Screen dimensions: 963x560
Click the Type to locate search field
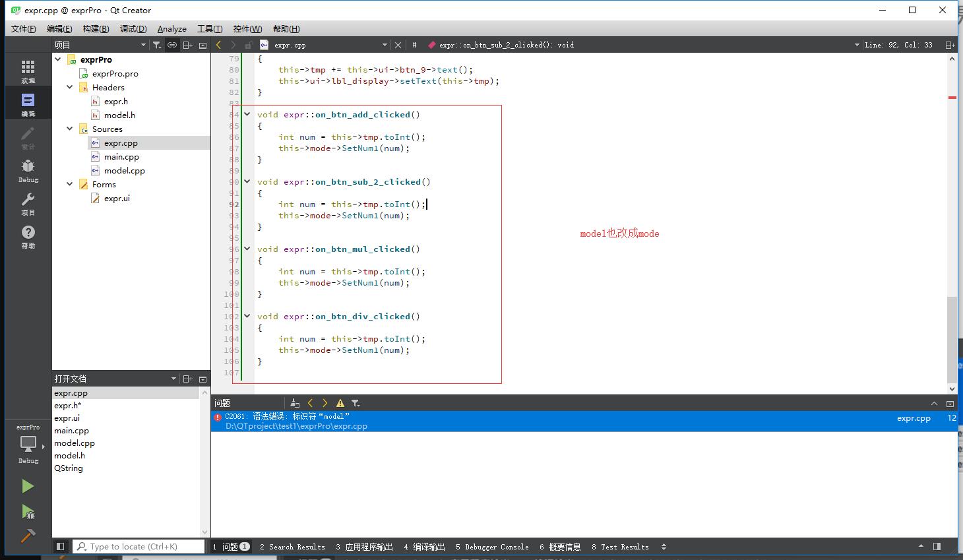click(139, 546)
